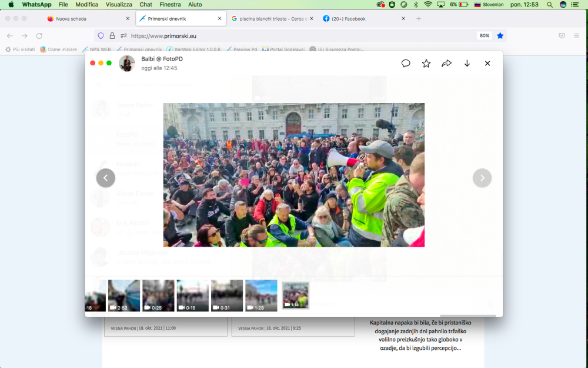Pick the 0:15 video thumbnail
588x368 pixels.
coord(192,296)
